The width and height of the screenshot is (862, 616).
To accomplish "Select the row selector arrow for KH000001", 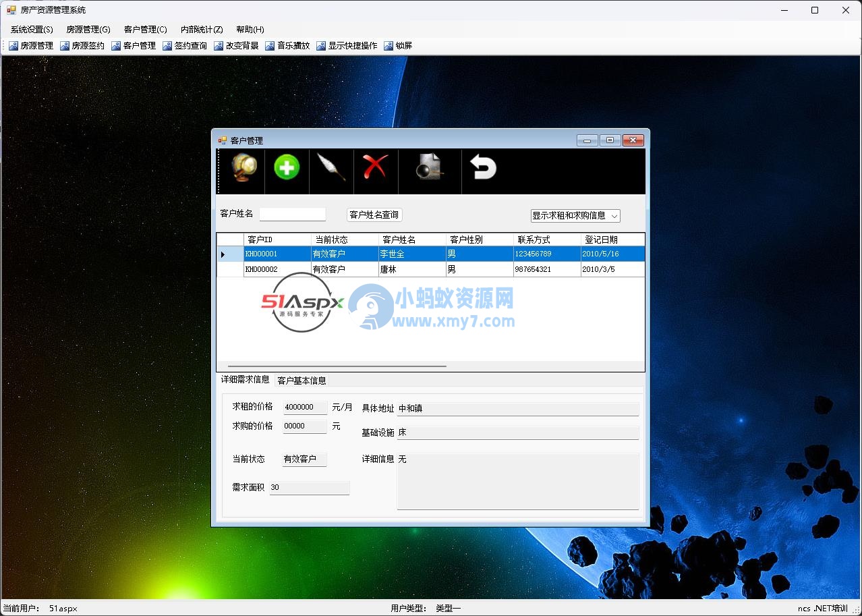I will (230, 254).
